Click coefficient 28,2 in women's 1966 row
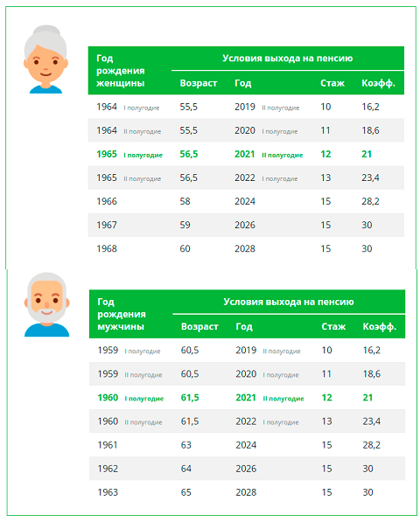 [370, 201]
